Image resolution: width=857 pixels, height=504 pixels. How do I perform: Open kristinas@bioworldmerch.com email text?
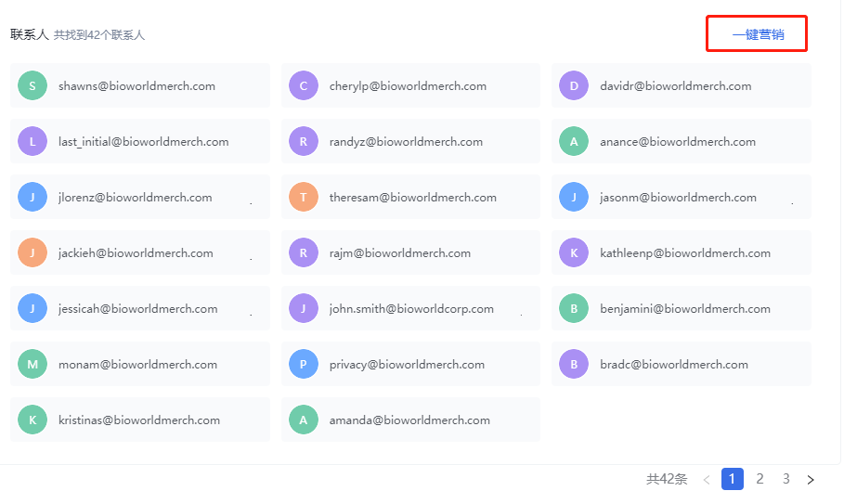139,420
